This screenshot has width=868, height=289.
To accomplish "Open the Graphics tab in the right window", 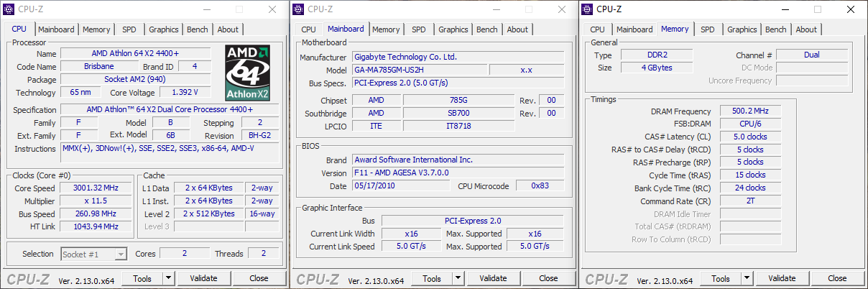I will [742, 29].
